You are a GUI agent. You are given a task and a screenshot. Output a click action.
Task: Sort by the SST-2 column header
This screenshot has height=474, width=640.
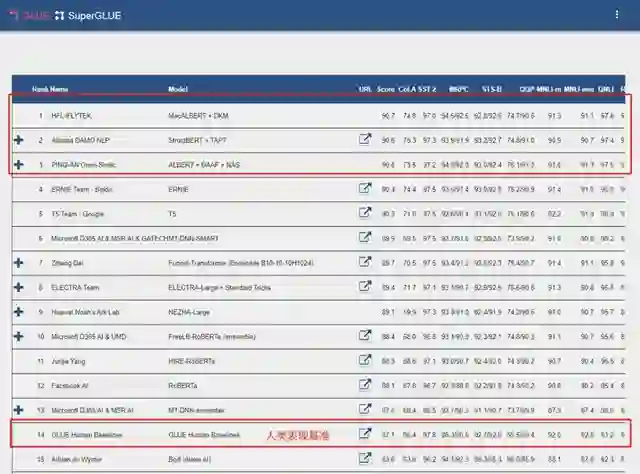click(x=427, y=89)
